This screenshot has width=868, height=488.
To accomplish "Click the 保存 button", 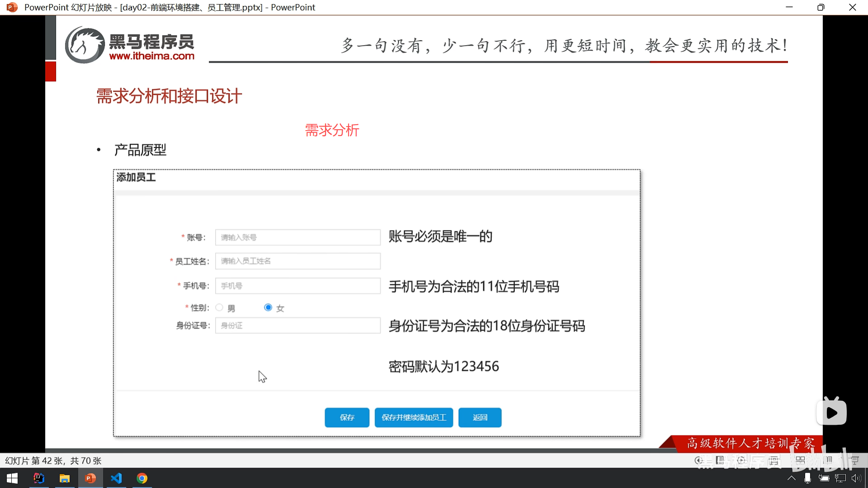I will pos(347,418).
